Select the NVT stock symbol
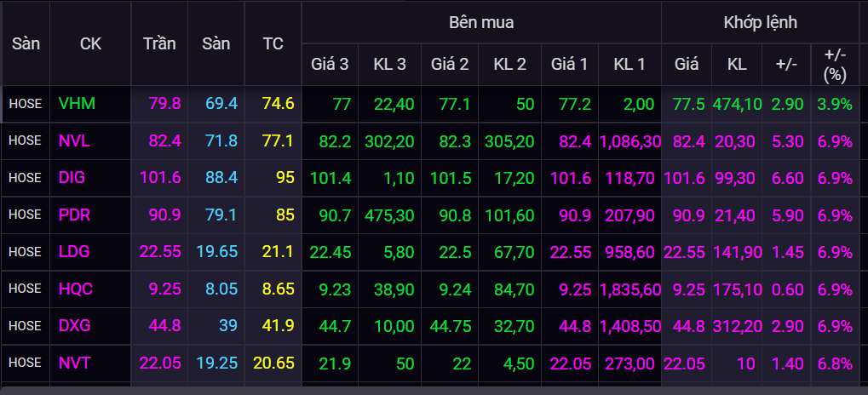 76,363
